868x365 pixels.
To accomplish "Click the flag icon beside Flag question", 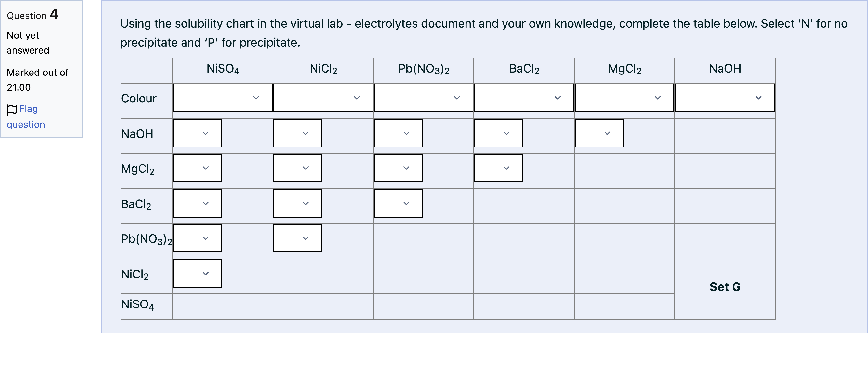I will (12, 110).
